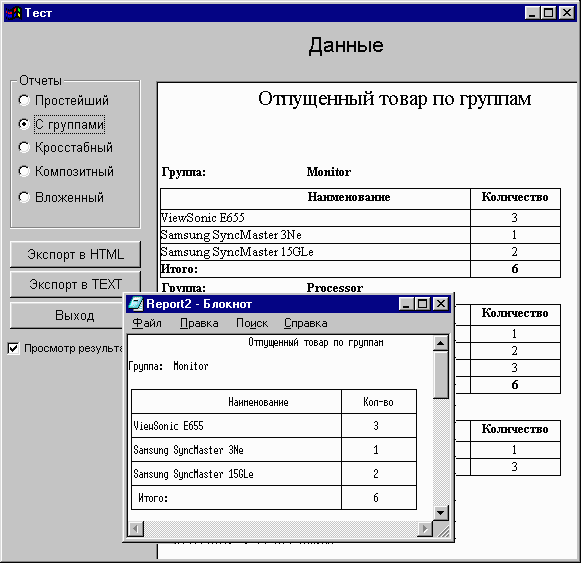581x563 pixels.
Task: Click the Notepad window size grip
Action: 442,530
